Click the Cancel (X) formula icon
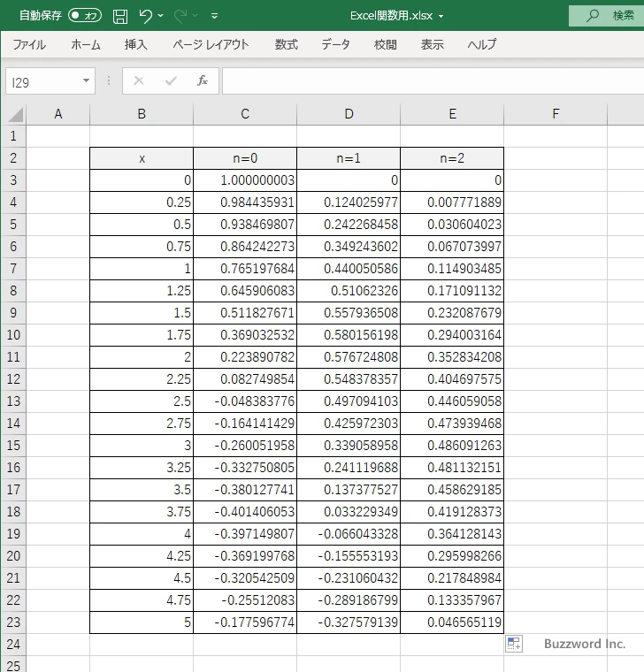The image size is (644, 672). click(x=139, y=80)
